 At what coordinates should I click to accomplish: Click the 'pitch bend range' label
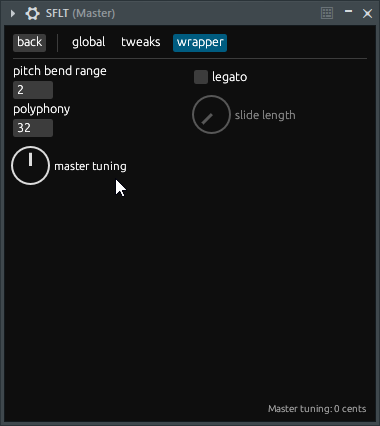click(60, 71)
